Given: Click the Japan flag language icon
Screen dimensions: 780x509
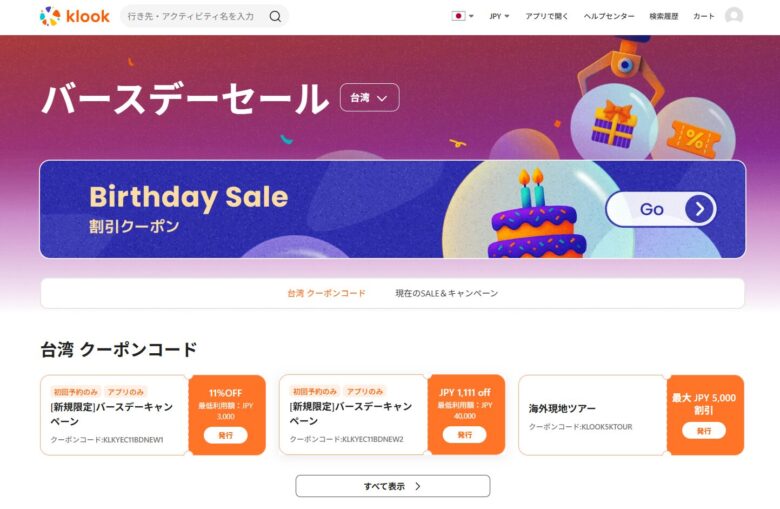Looking at the screenshot, I should (459, 16).
